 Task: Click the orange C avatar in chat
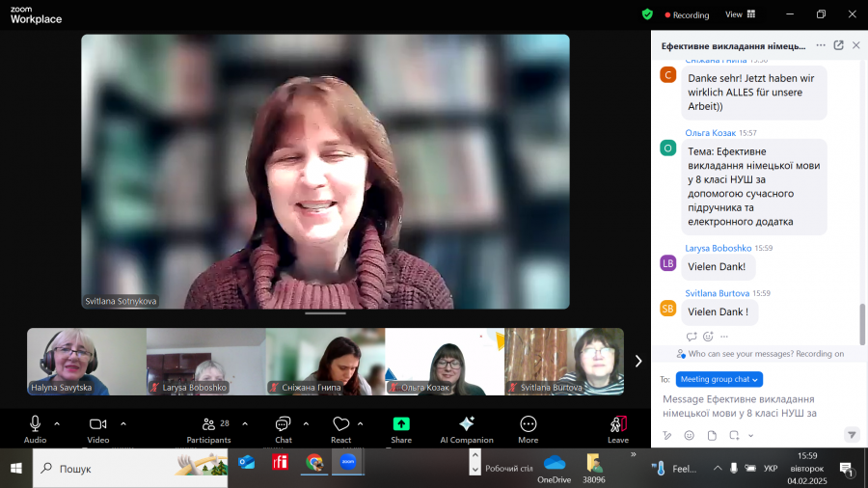(x=668, y=74)
